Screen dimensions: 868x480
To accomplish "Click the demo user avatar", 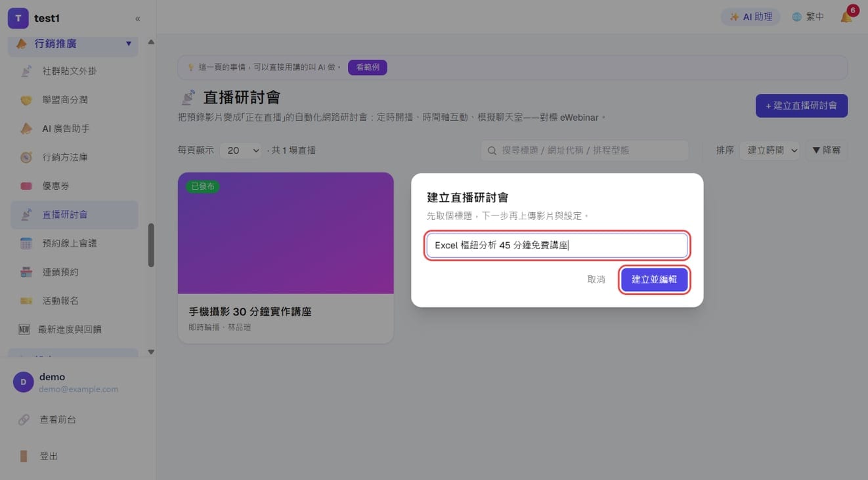I will [23, 382].
